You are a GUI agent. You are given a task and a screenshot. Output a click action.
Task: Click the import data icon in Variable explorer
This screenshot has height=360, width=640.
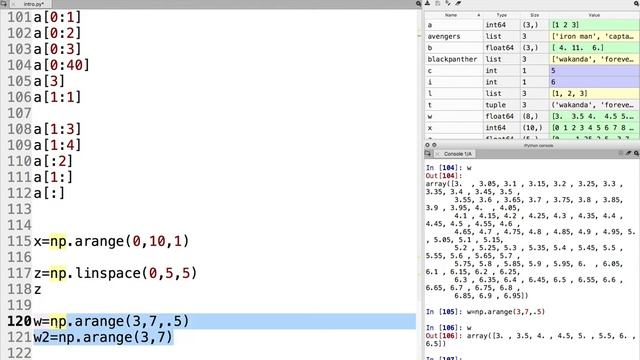(427, 3)
